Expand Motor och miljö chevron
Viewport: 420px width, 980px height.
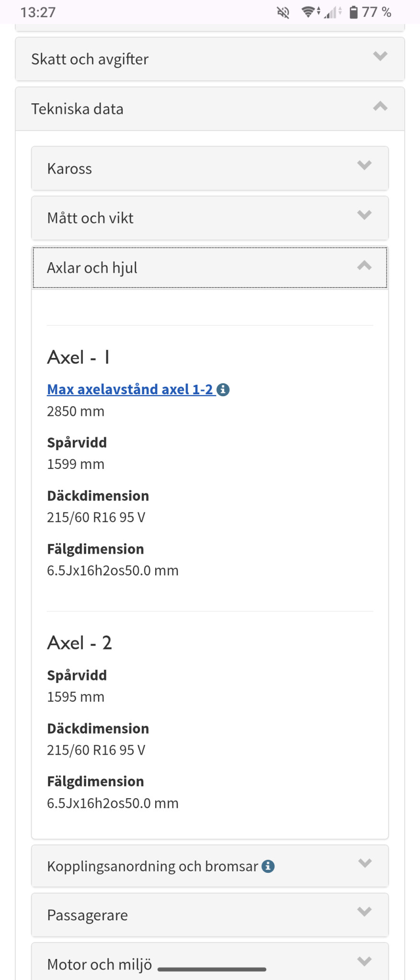coord(364,961)
